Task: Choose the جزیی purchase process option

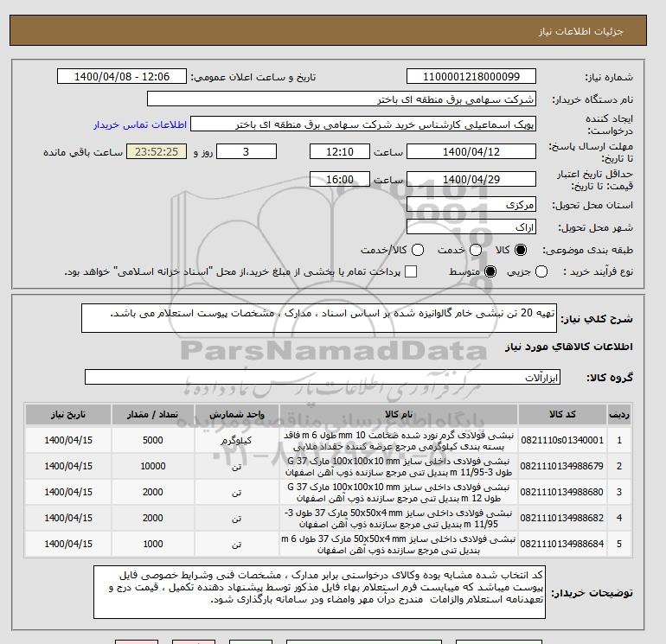Action: (541, 271)
